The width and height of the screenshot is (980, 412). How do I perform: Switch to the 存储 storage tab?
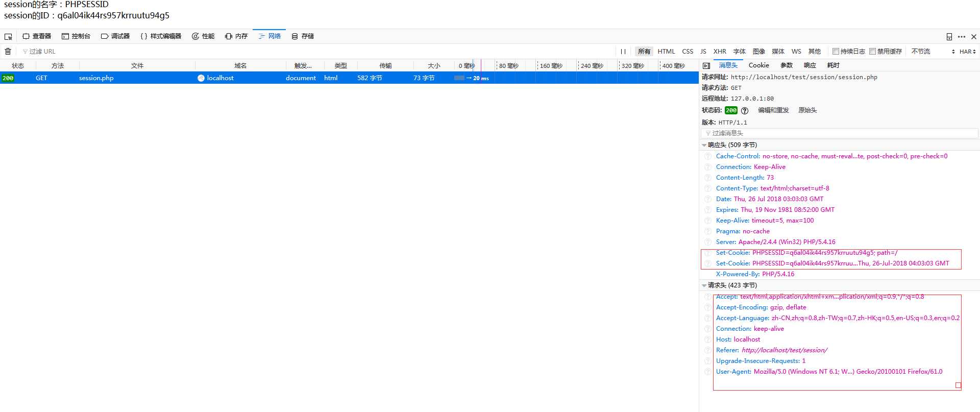coord(303,36)
